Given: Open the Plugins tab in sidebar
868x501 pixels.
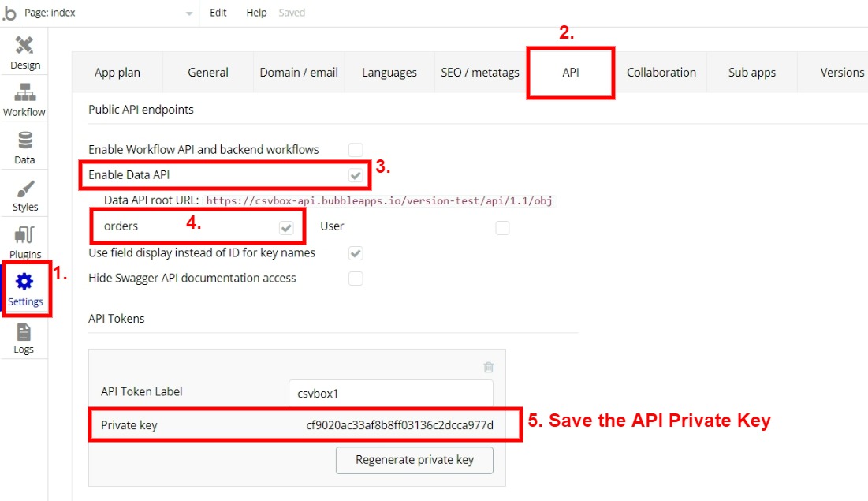Looking at the screenshot, I should click(25, 242).
